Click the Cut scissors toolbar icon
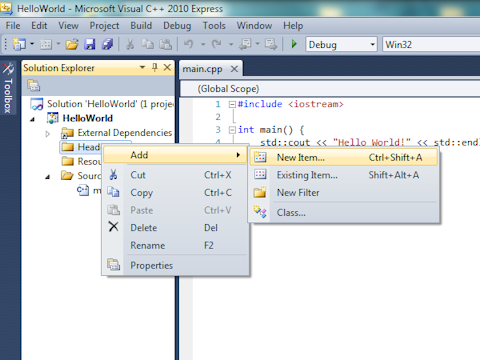 tap(130, 44)
